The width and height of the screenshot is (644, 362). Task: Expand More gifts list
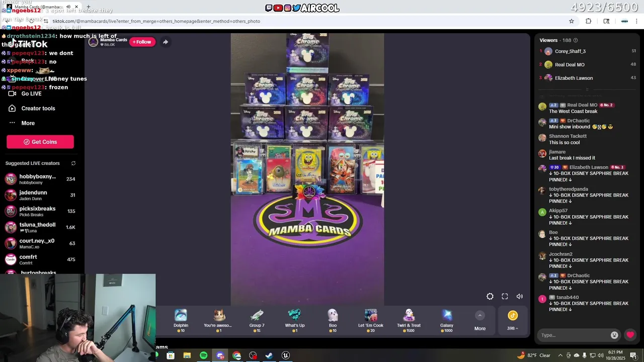[480, 321]
